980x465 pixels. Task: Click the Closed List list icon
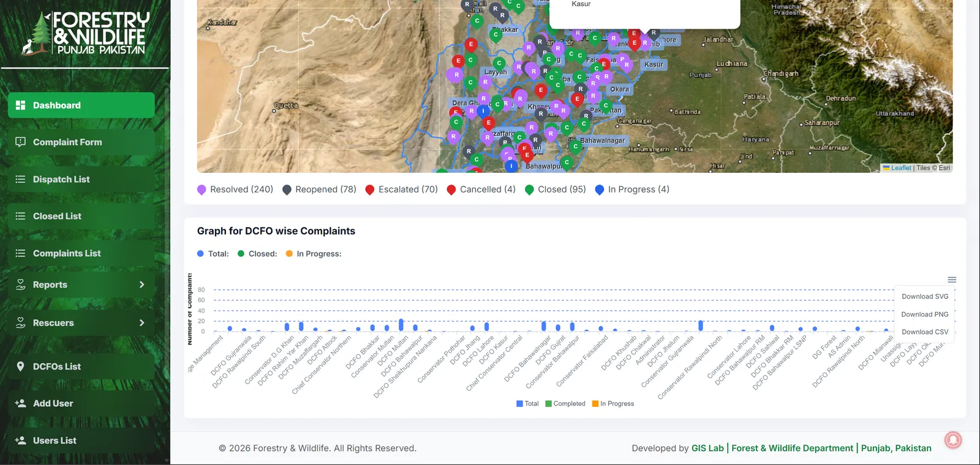pos(20,216)
